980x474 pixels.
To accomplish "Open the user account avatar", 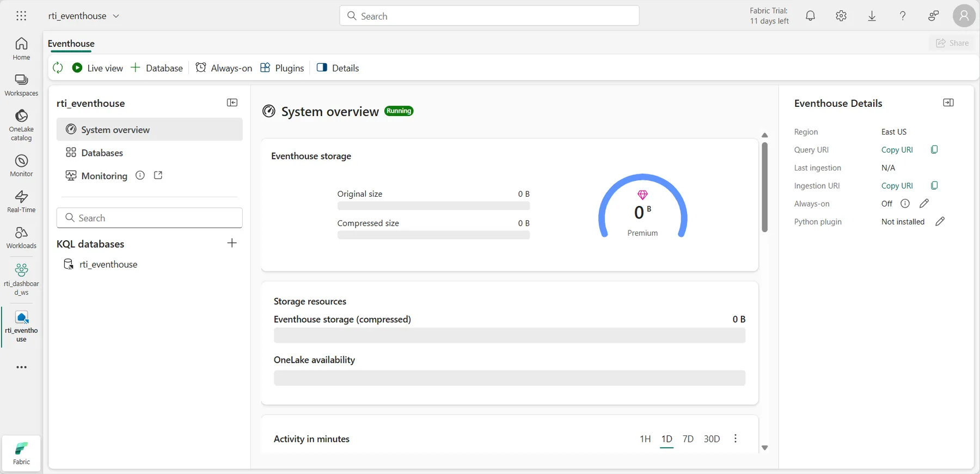I will [964, 16].
